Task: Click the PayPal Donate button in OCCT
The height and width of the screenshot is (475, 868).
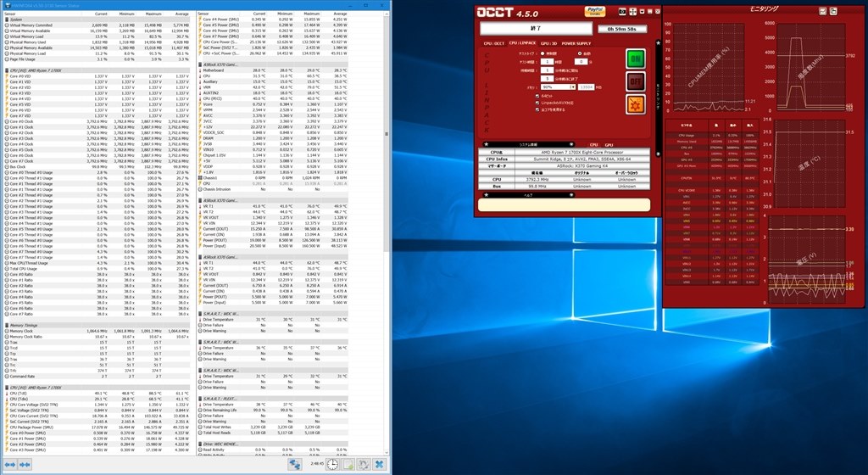Action: pyautogui.click(x=594, y=12)
